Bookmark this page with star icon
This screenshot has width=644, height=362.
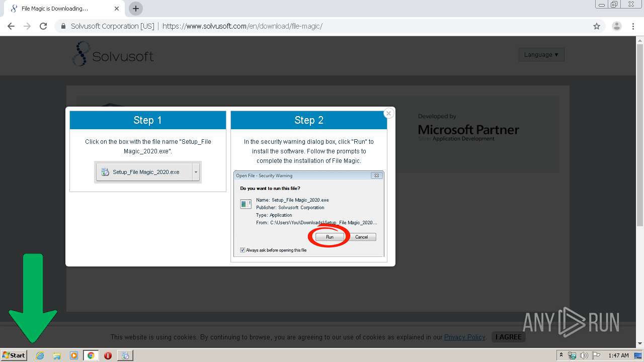pyautogui.click(x=597, y=26)
